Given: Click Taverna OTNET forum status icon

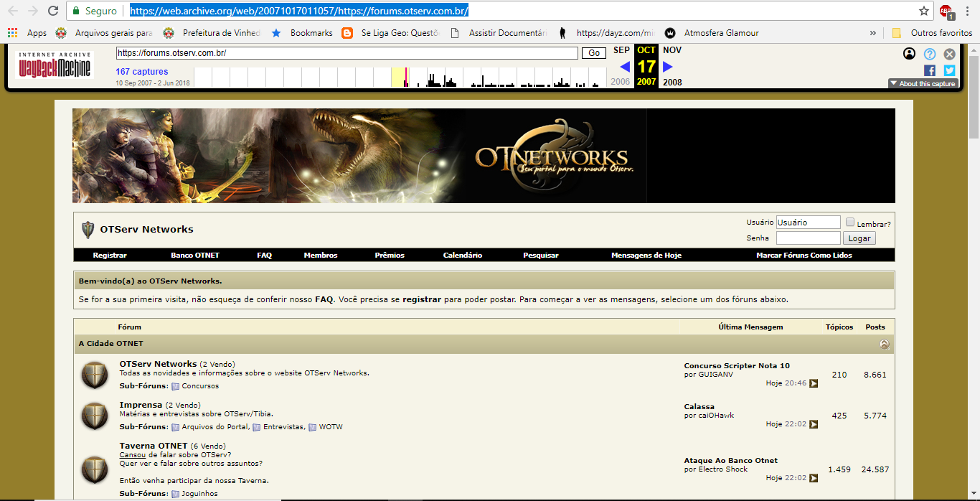Looking at the screenshot, I should click(x=95, y=469).
